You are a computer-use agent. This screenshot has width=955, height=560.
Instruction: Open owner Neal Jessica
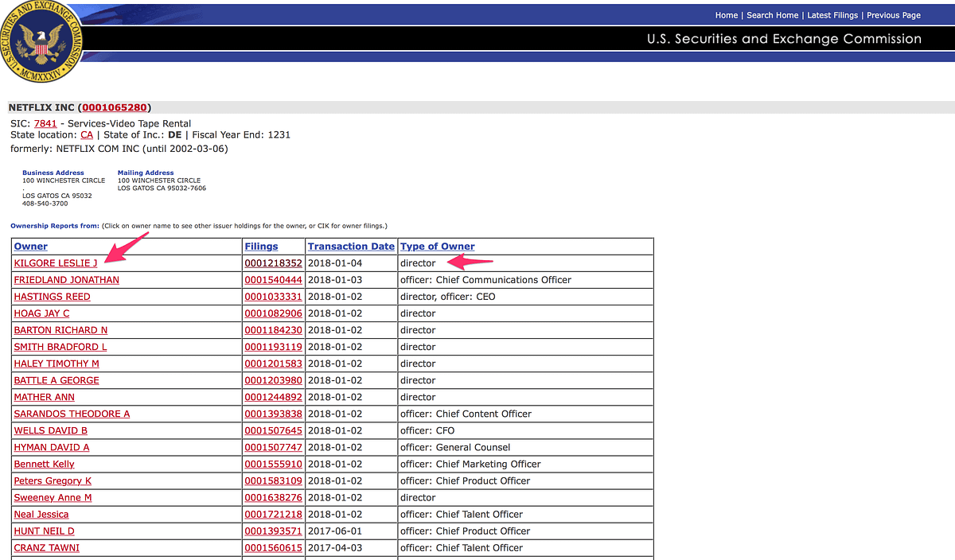point(41,514)
